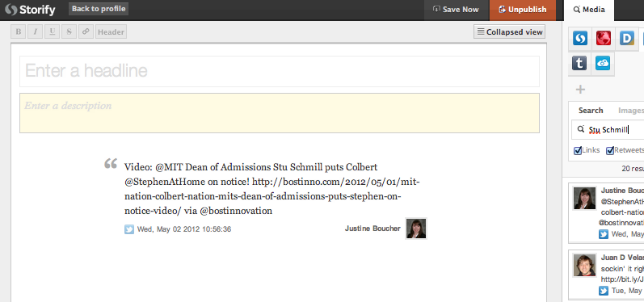This screenshot has height=302, width=644.
Task: Insert a hyperlink with the link icon
Action: [x=86, y=32]
